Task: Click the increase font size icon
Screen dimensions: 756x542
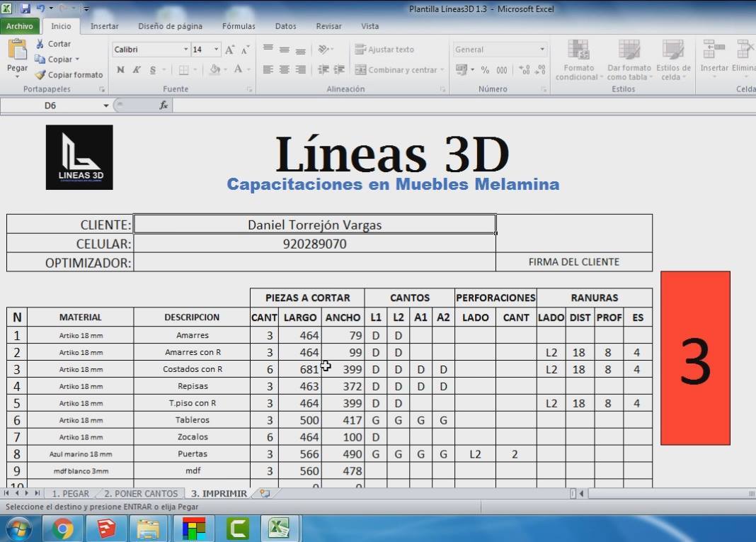Action: pyautogui.click(x=230, y=50)
